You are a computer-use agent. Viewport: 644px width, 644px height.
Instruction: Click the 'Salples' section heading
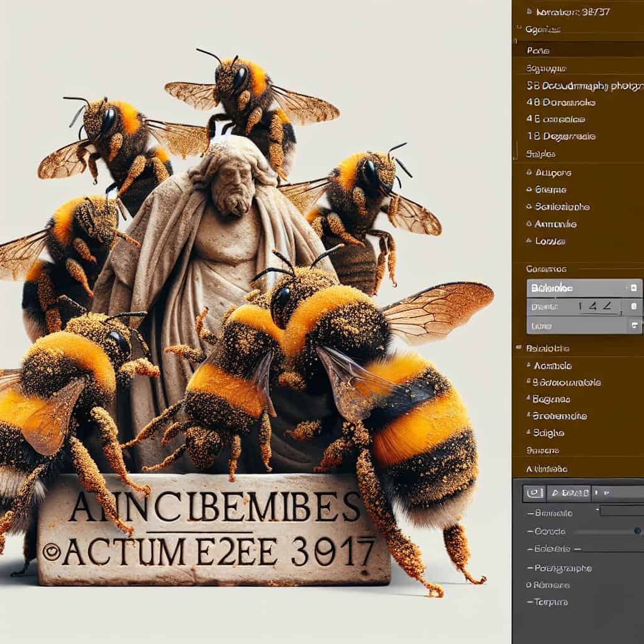540,154
